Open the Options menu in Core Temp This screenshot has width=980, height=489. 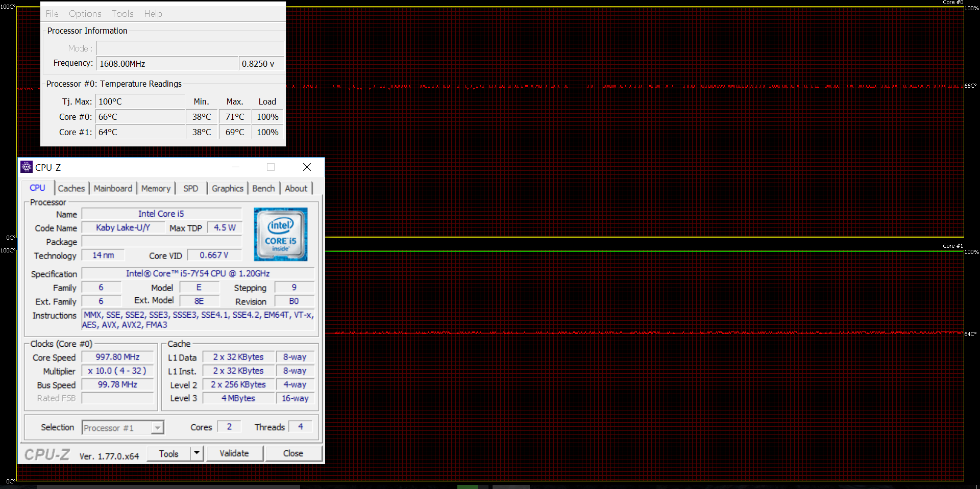(85, 14)
